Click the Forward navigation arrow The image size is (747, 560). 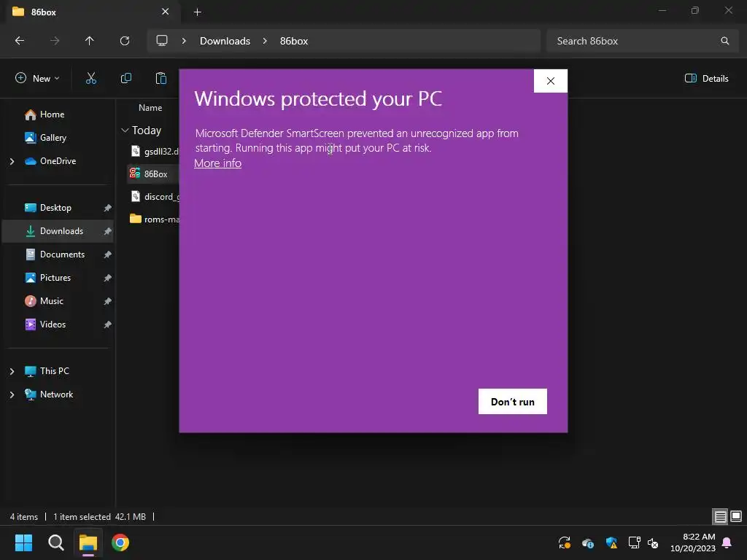point(55,41)
